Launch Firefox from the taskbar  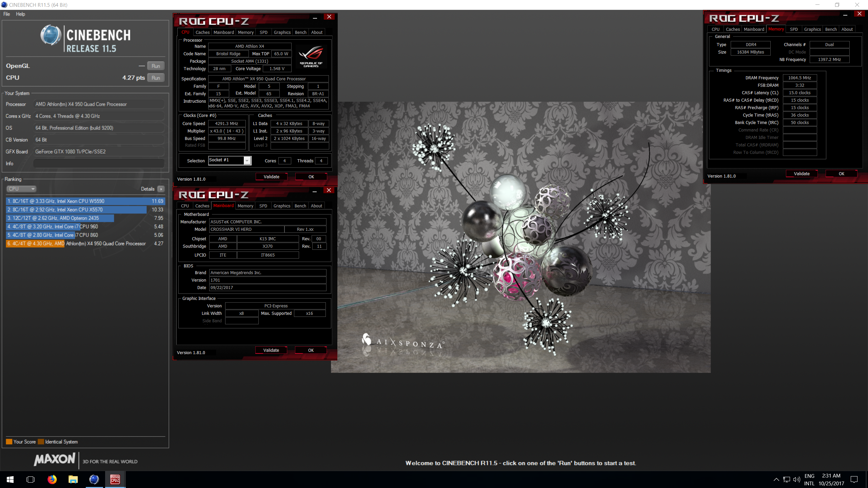pyautogui.click(x=52, y=480)
